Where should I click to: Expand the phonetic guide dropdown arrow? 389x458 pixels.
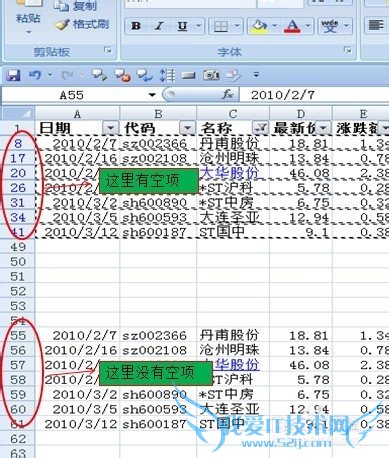click(347, 26)
